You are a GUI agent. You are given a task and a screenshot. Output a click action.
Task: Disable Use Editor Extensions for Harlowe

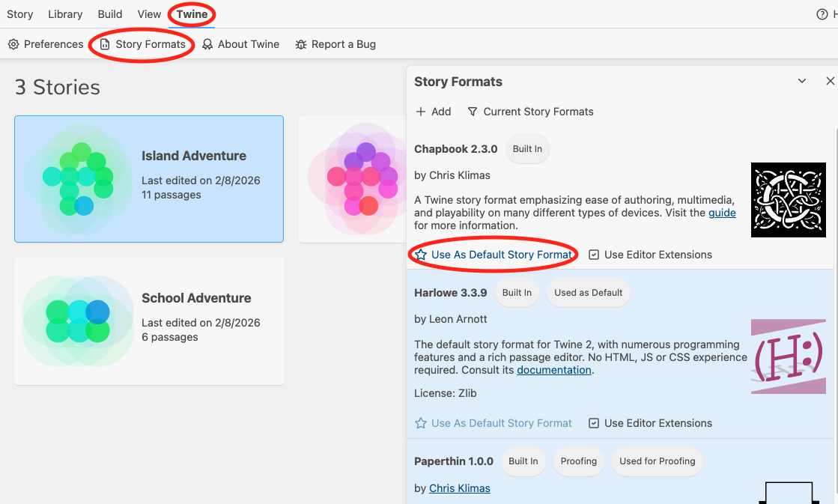tap(593, 423)
